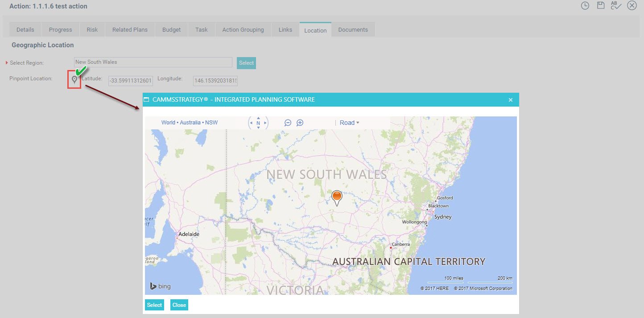Screen dimensions: 644x318
Task: Pan the map west using the compass arrow
Action: 251,123
